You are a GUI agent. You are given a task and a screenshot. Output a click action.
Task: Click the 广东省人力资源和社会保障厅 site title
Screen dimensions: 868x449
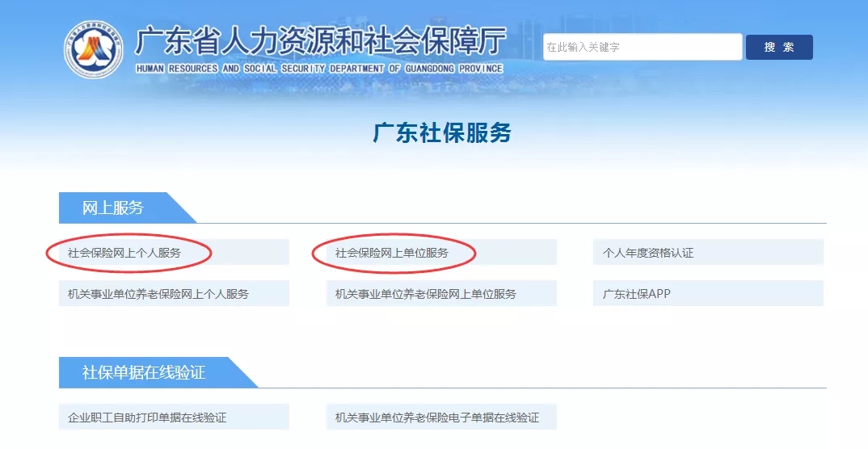tap(320, 40)
